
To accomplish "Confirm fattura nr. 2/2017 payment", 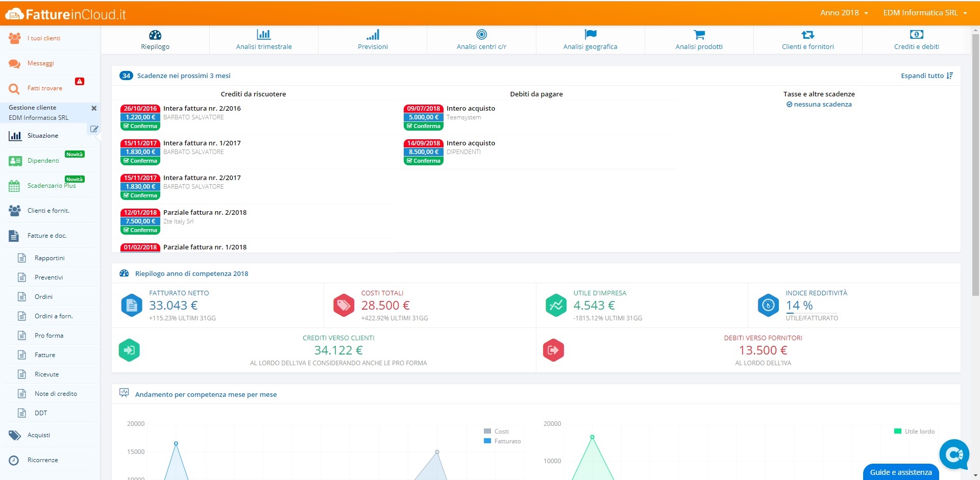I will coord(140,195).
